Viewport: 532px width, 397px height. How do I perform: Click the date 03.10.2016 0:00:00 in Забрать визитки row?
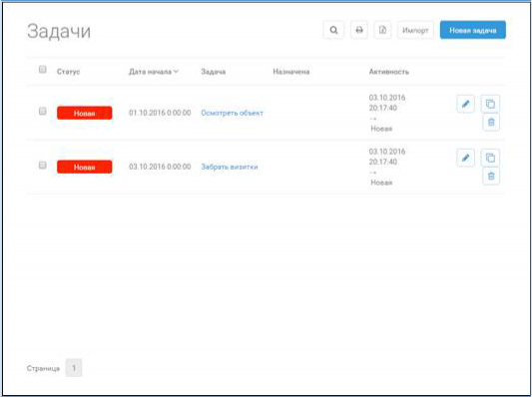(x=160, y=167)
